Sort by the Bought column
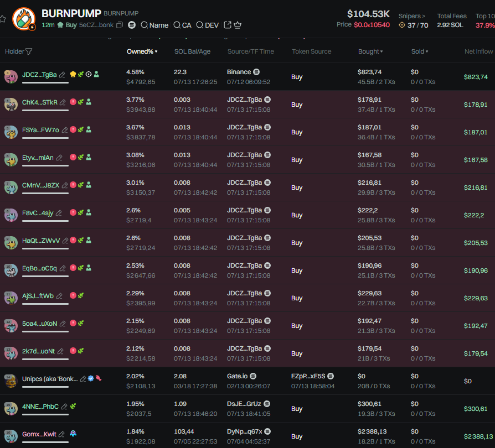 click(x=370, y=51)
